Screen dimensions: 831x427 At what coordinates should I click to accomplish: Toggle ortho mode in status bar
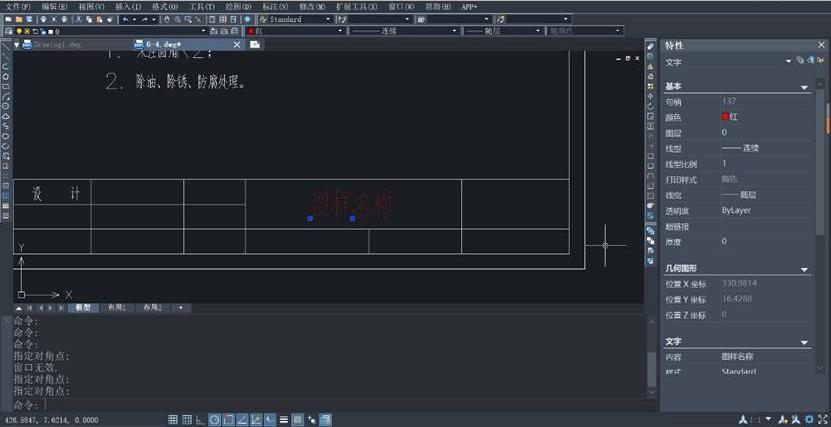pyautogui.click(x=200, y=420)
